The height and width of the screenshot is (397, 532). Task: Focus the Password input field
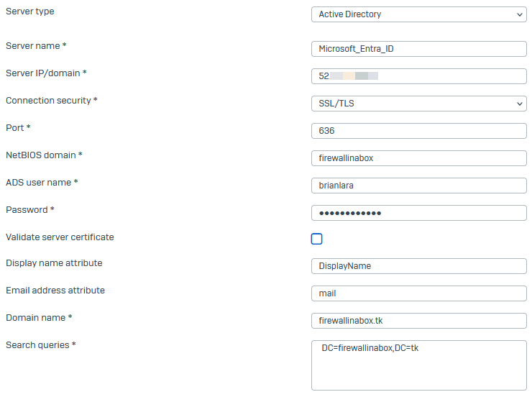418,213
